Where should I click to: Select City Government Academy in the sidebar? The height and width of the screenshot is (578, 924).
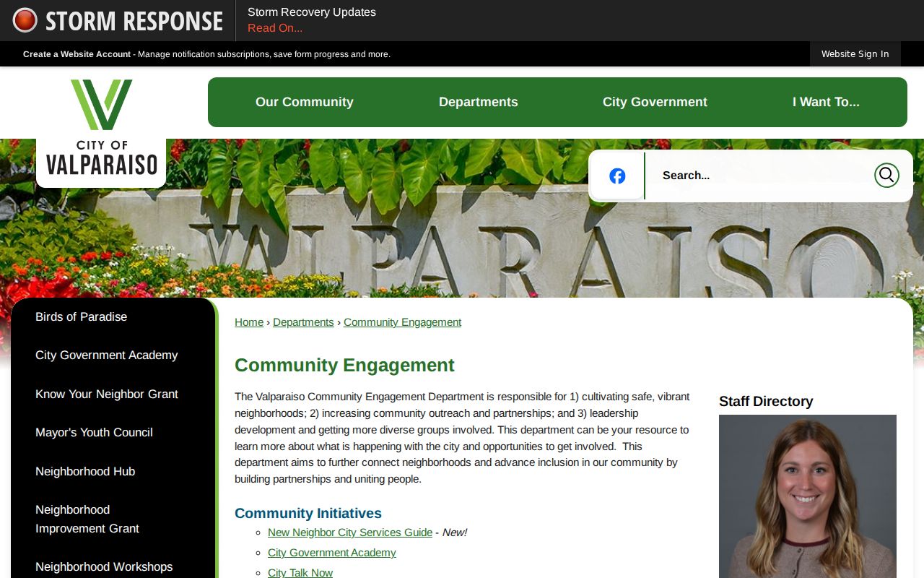tap(106, 355)
